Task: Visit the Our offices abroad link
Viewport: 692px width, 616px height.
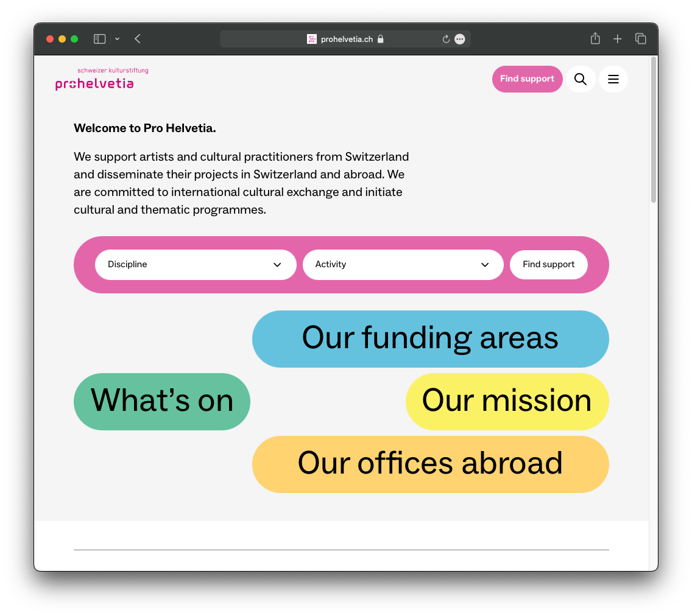Action: tap(430, 464)
